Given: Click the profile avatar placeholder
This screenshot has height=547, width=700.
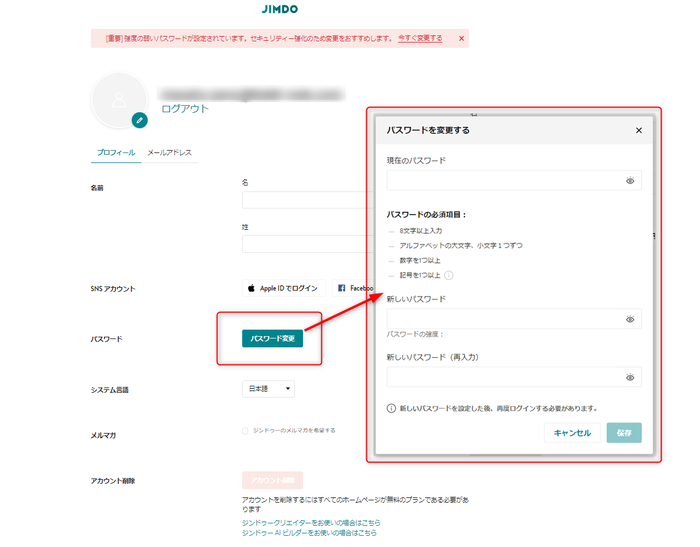Looking at the screenshot, I should pos(119,100).
